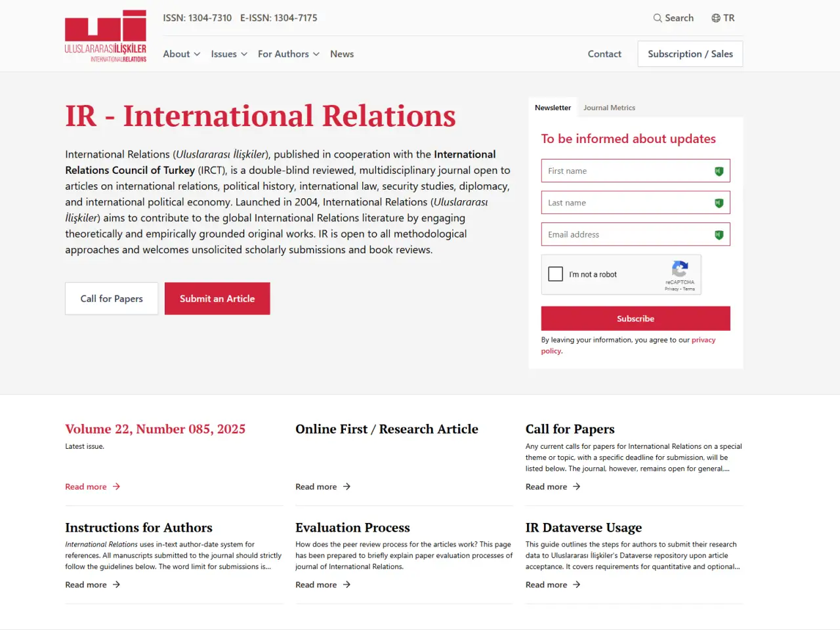Screen dimensions: 840x630
Task: Click the ISSN: 1304-7310 text
Action: click(x=198, y=18)
